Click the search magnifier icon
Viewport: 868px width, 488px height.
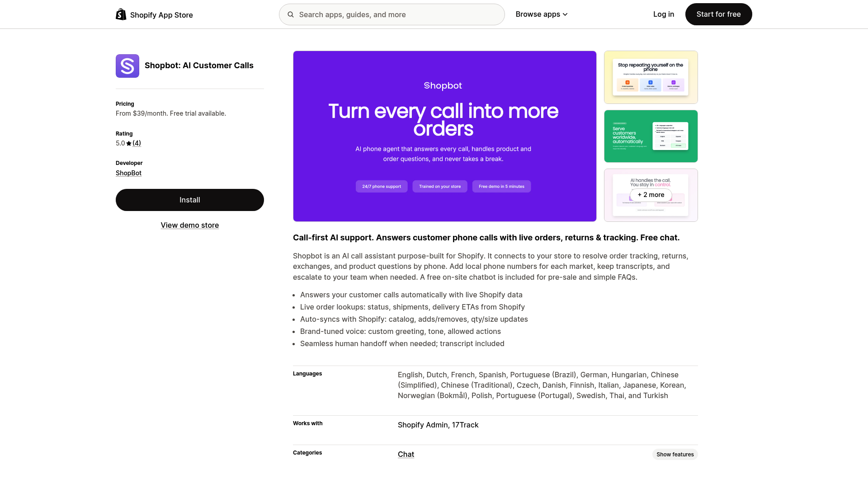291,14
